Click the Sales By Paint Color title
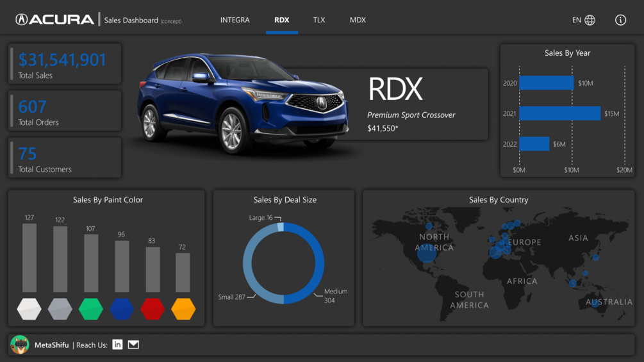644x362 pixels. (108, 200)
